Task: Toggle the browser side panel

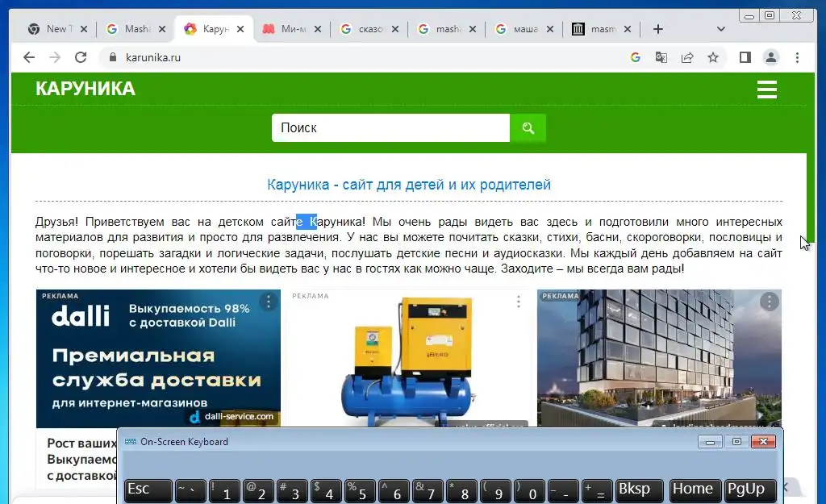Action: (745, 57)
